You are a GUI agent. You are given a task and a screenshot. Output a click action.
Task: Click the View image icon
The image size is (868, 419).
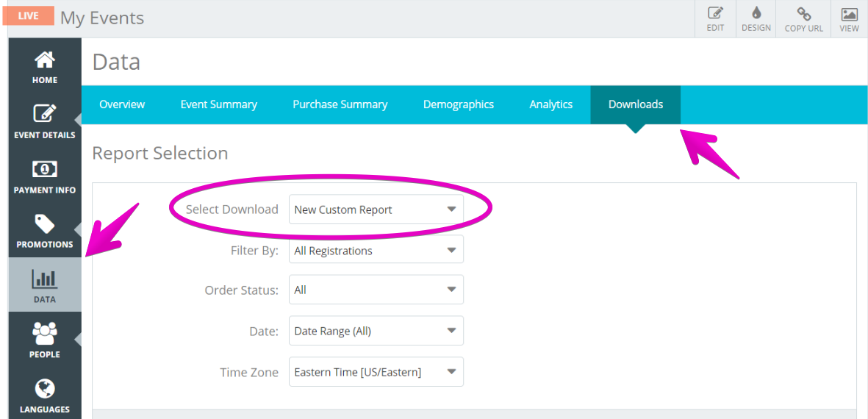tap(849, 14)
